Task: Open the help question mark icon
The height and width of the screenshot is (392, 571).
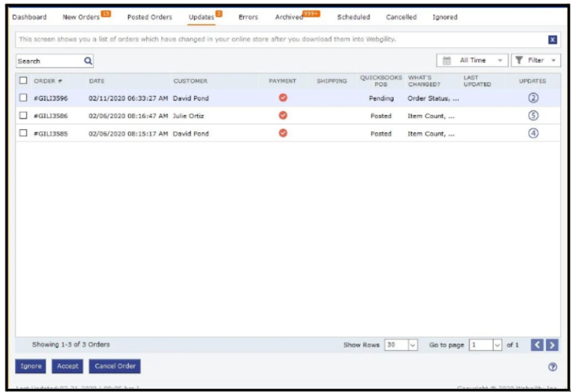Action: [x=552, y=367]
